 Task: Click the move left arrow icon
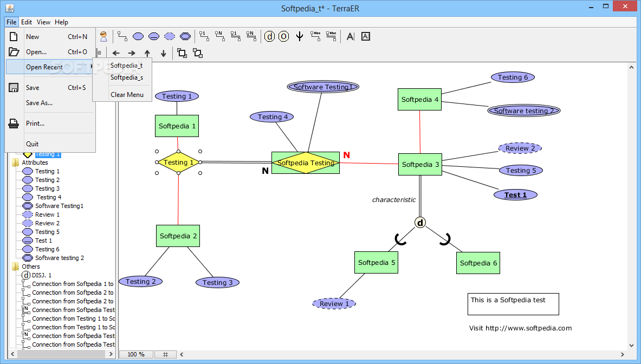click(116, 53)
